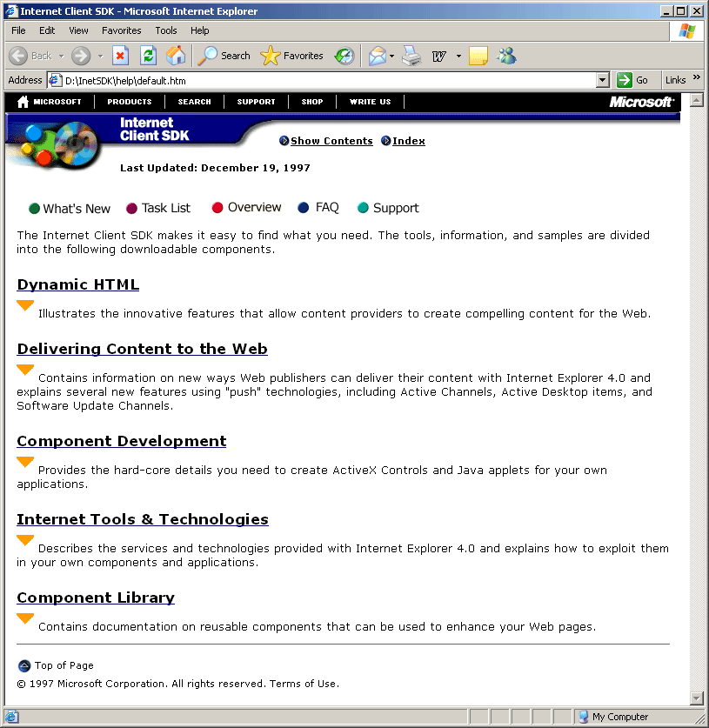Image resolution: width=709 pixels, height=728 pixels.
Task: Open the Edit menu
Action: 47,30
